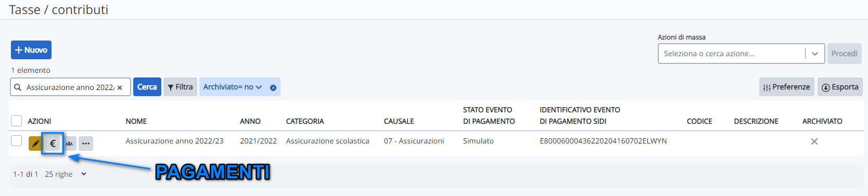Open the Archiviato= no filter dropdown
Image resolution: width=868 pixels, height=196 pixels.
233,87
